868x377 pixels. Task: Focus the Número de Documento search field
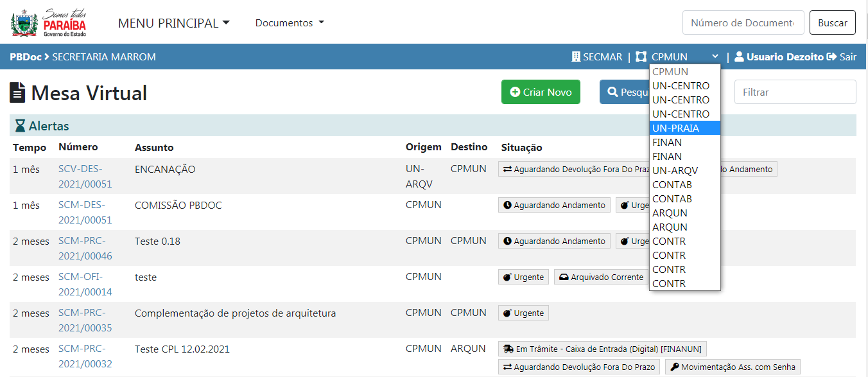(x=743, y=23)
